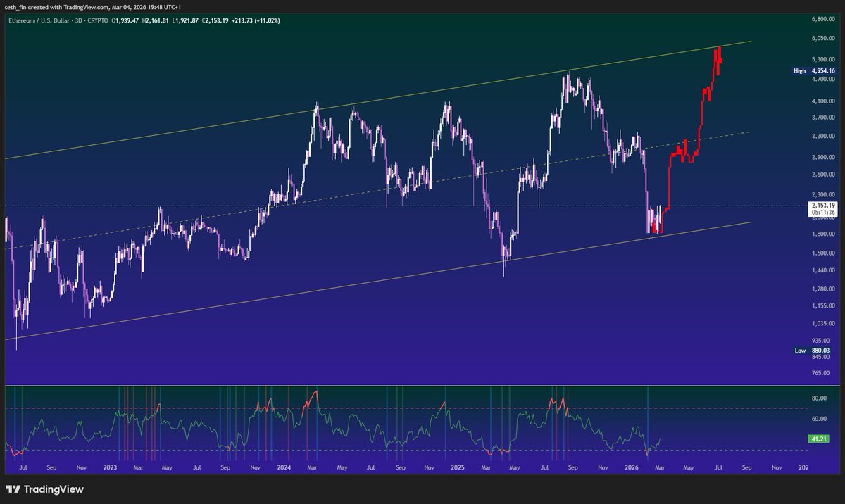Click the 4,100.00 price axis label
Viewport: 845px width, 504px height.
(822, 101)
